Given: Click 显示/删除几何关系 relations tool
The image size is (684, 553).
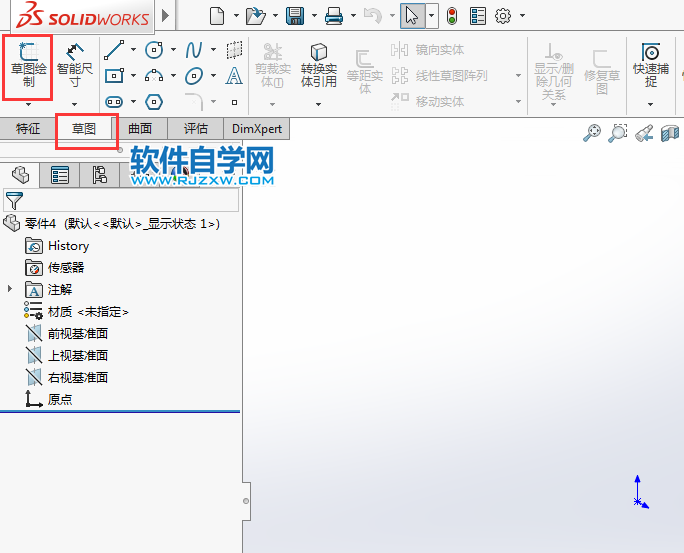Looking at the screenshot, I should click(554, 72).
